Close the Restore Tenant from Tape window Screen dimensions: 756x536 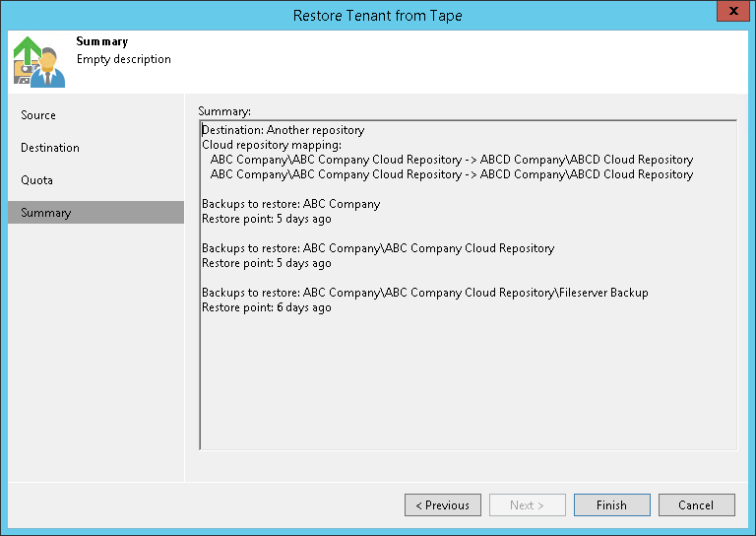click(729, 14)
